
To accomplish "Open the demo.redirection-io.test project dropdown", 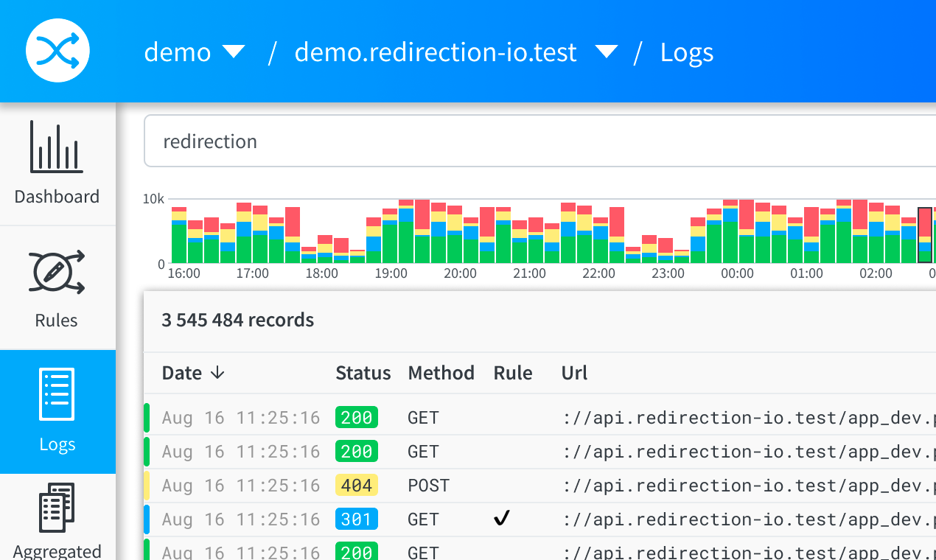I will coord(606,52).
